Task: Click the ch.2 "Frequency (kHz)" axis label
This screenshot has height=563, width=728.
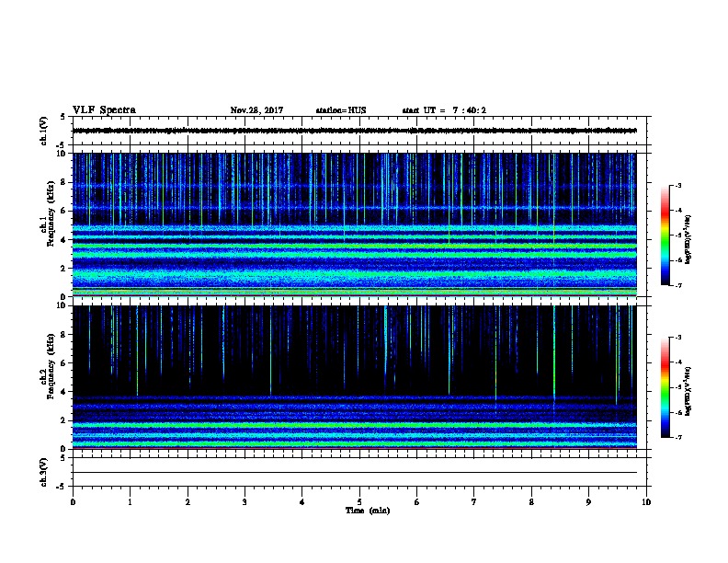Action: [x=51, y=366]
